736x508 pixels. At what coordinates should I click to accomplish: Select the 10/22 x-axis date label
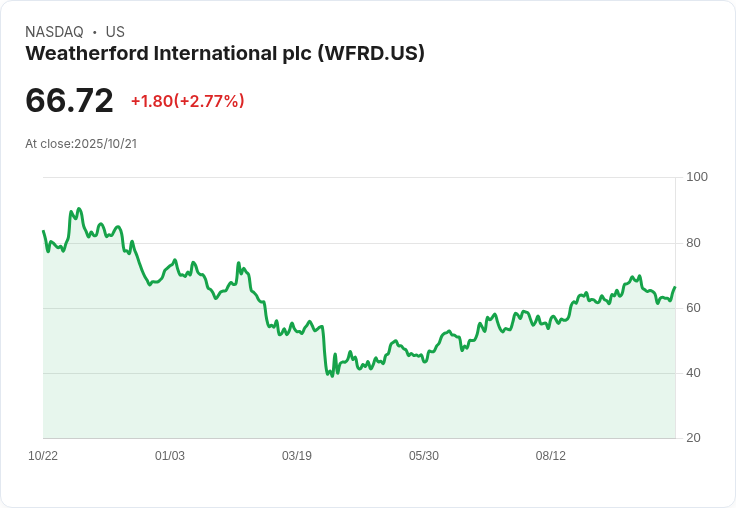tap(43, 456)
